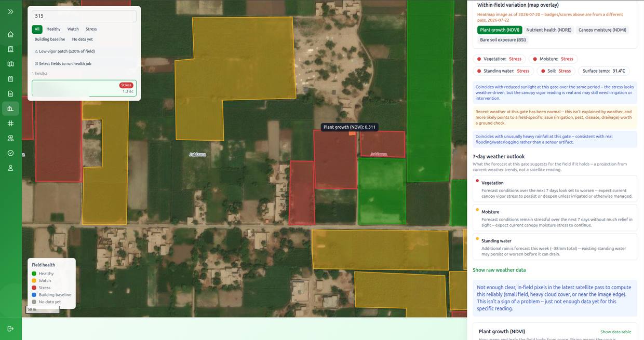The image size is (644, 340).
Task: Select the All filter chip
Action: point(37,29)
